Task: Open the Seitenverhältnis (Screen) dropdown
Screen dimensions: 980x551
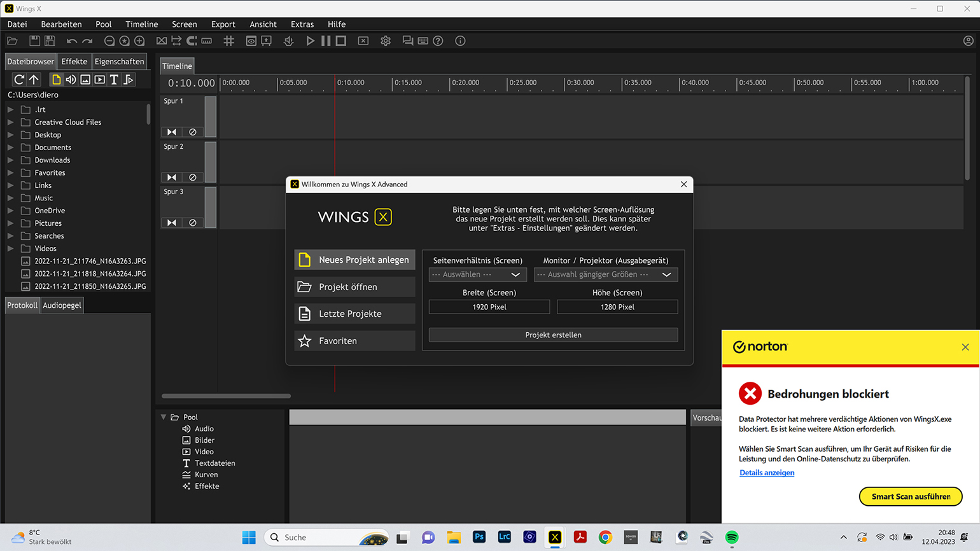Action: [x=477, y=275]
